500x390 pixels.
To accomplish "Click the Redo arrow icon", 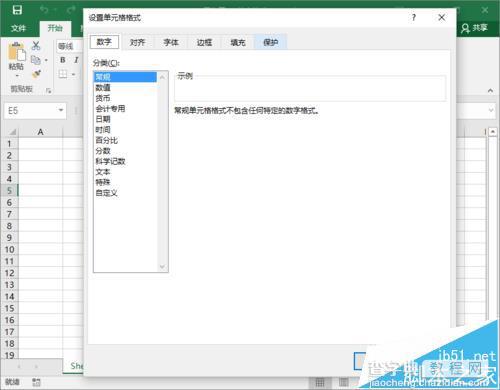I will coord(71,10).
